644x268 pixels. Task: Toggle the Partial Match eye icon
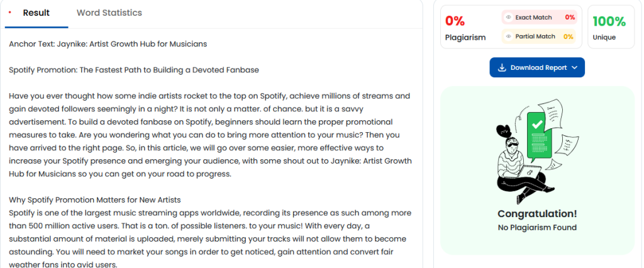[508, 36]
